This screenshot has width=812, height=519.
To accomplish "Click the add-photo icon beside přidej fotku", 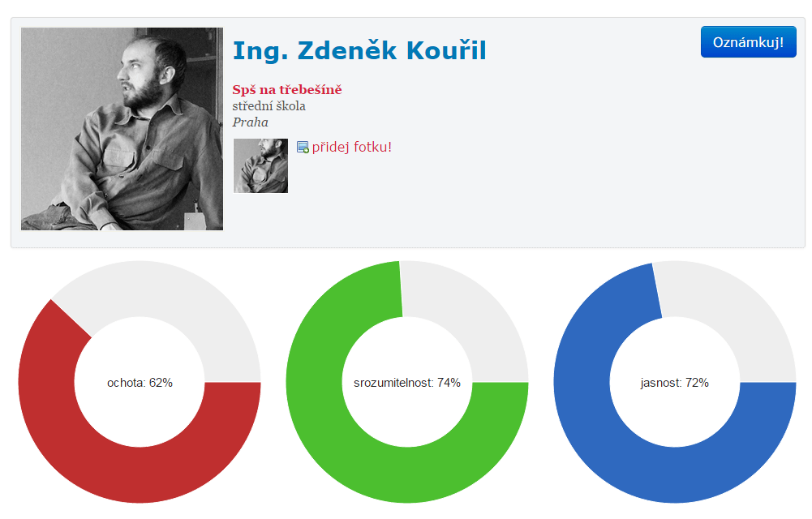I will 303,148.
